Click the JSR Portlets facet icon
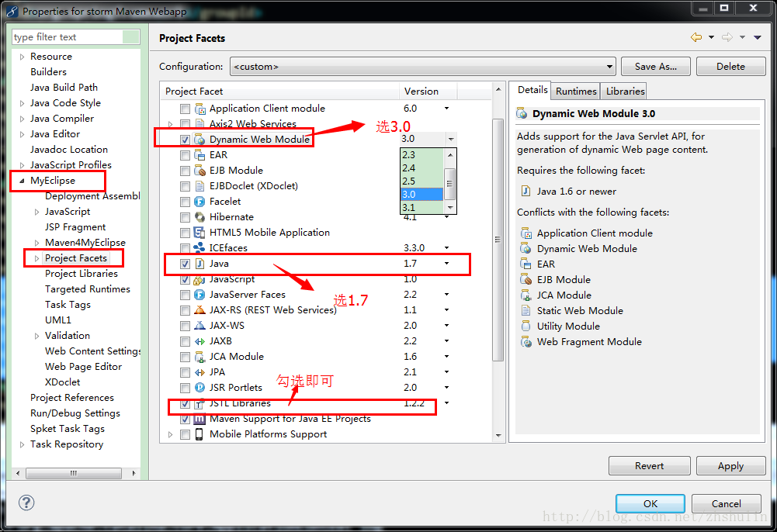This screenshot has width=777, height=532. click(199, 388)
